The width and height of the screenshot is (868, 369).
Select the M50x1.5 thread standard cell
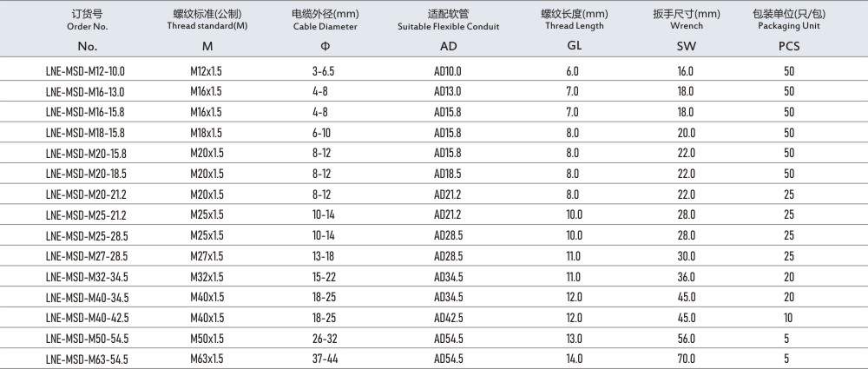[207, 338]
